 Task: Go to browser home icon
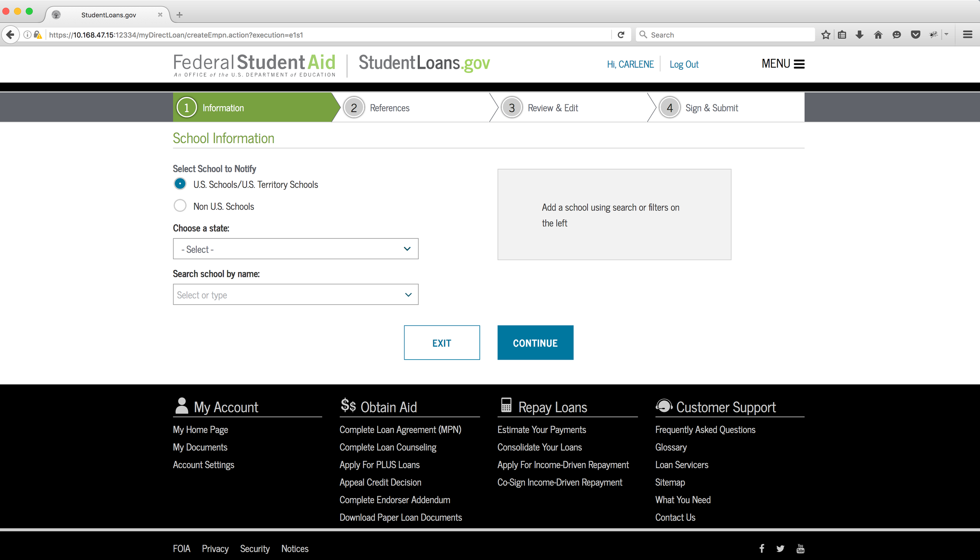878,35
